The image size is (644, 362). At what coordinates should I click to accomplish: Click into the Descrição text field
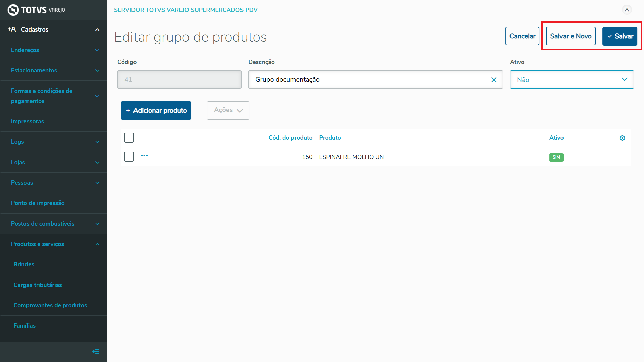pos(369,80)
